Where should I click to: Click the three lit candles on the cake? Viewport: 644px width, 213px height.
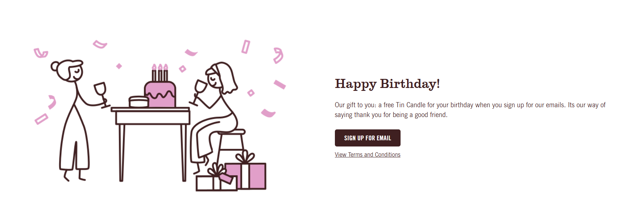[x=160, y=73]
